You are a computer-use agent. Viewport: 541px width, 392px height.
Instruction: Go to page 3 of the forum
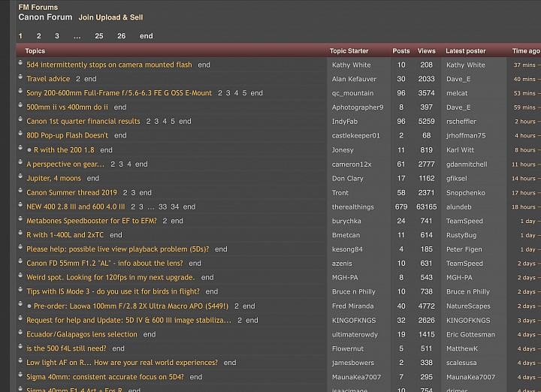tap(57, 36)
